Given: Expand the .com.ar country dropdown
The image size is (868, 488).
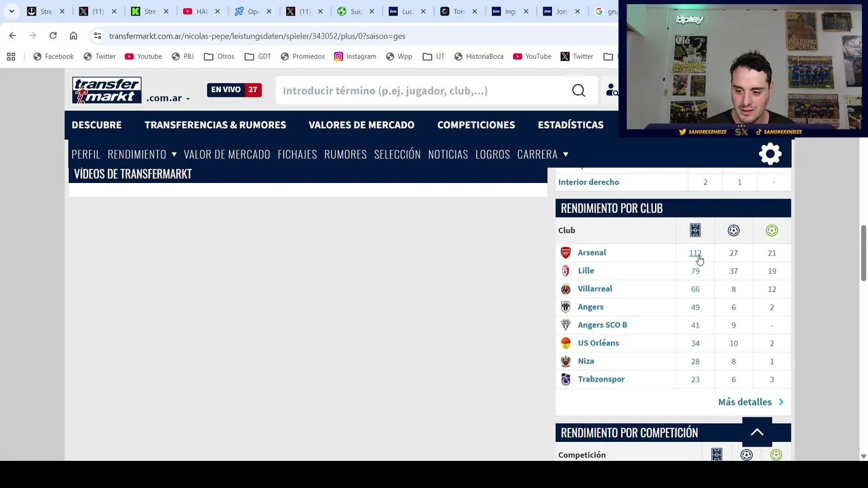Looking at the screenshot, I should pyautogui.click(x=167, y=98).
